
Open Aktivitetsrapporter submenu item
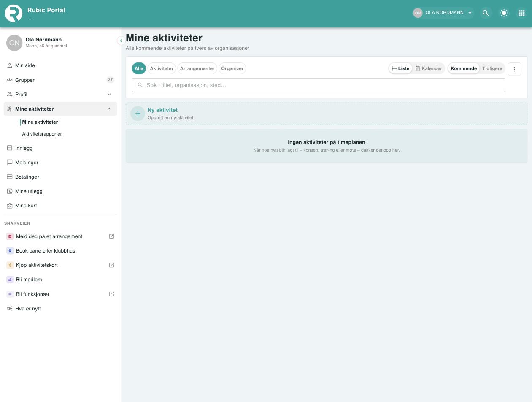tap(42, 134)
